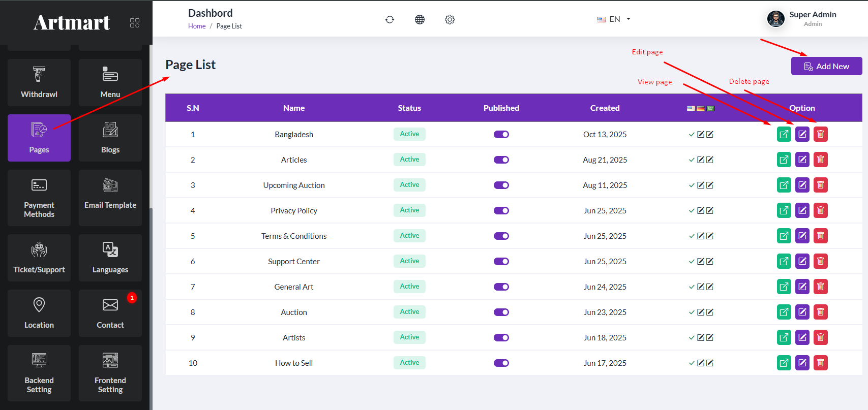Screen dimensions: 868x410
Task: Click the Add New button
Action: pos(826,66)
